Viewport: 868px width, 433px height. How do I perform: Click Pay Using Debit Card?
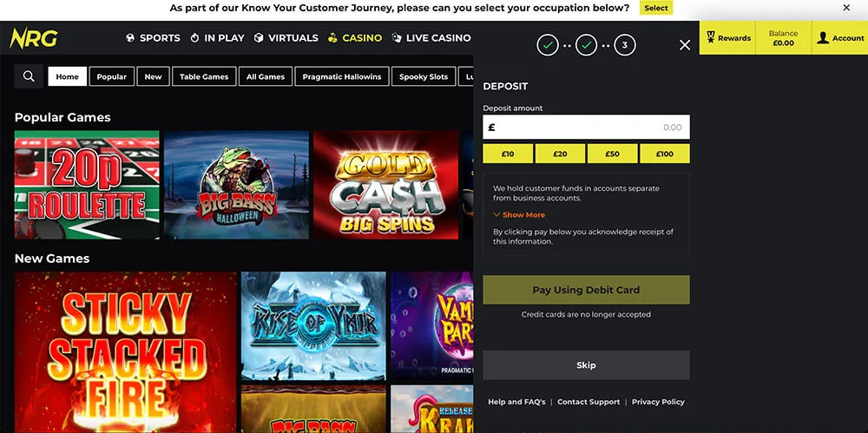point(586,290)
